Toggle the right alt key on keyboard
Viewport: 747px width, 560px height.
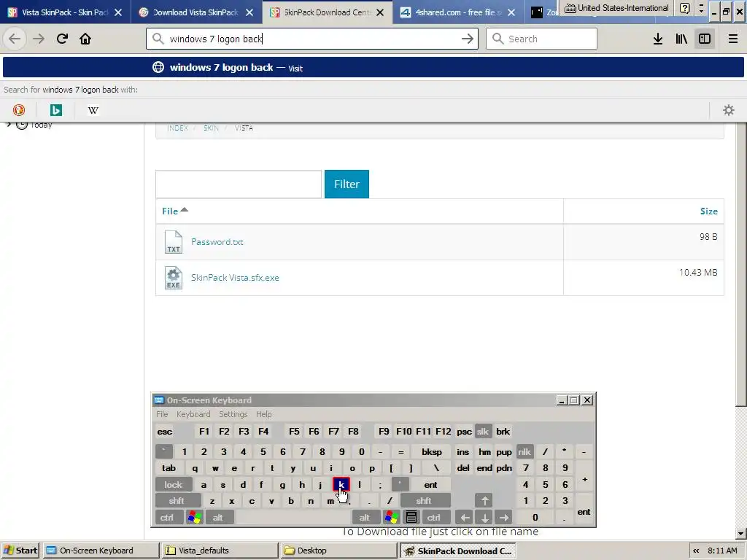point(365,517)
